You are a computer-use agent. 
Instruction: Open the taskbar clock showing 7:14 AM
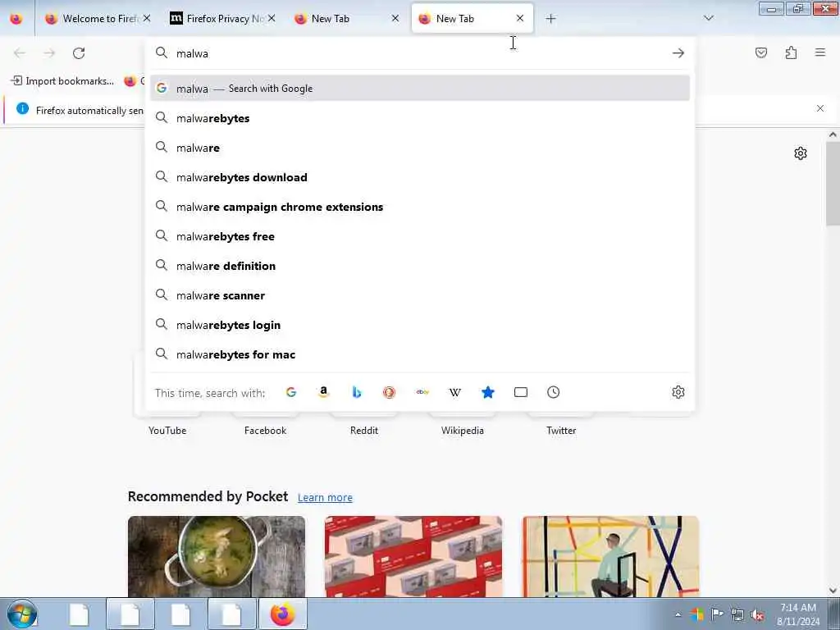pyautogui.click(x=798, y=614)
